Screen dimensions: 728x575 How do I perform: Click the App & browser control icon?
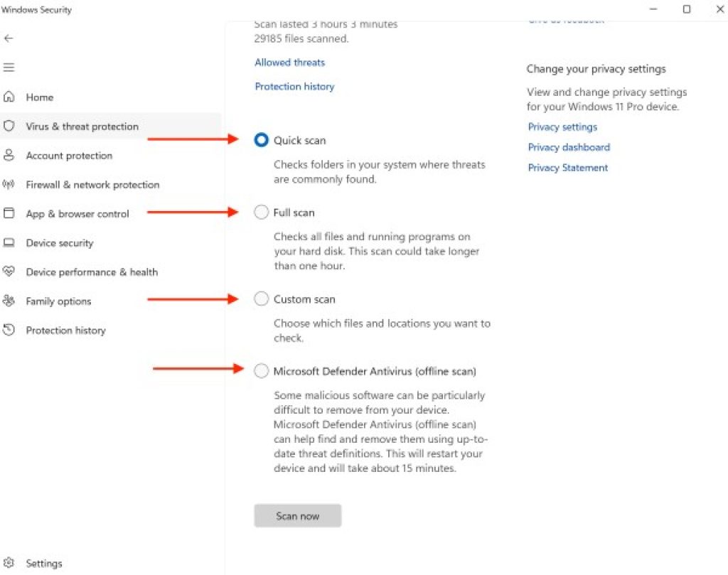click(9, 214)
